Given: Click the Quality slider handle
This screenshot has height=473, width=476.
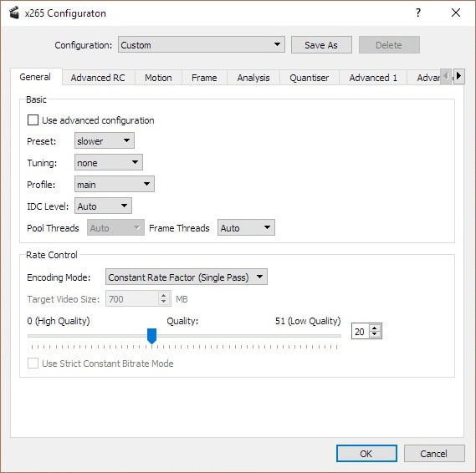Looking at the screenshot, I should pyautogui.click(x=151, y=336).
